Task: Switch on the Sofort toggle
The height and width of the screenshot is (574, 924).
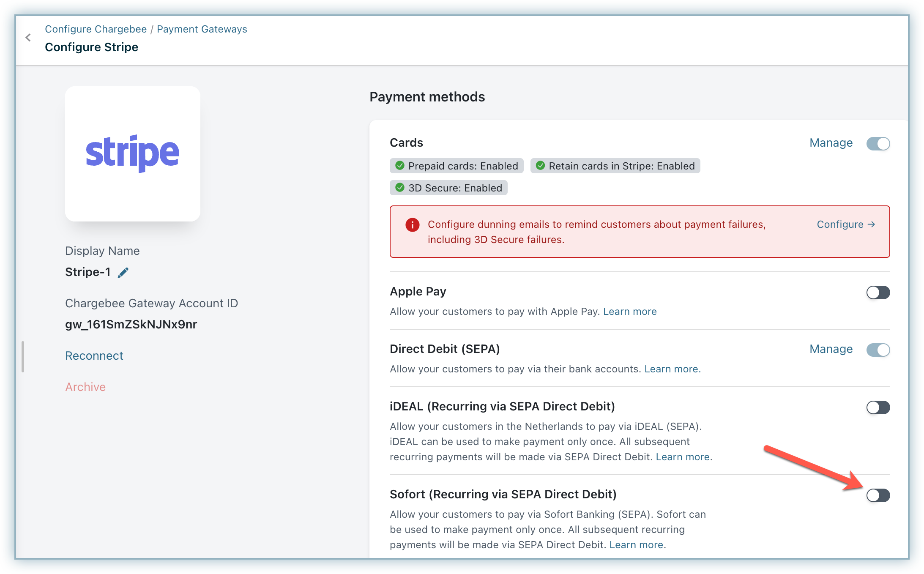Action: click(878, 495)
